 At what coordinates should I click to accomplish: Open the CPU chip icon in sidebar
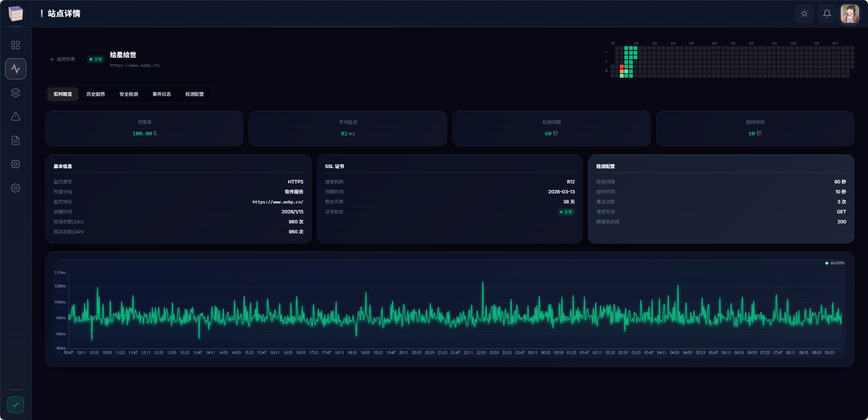pyautogui.click(x=15, y=164)
